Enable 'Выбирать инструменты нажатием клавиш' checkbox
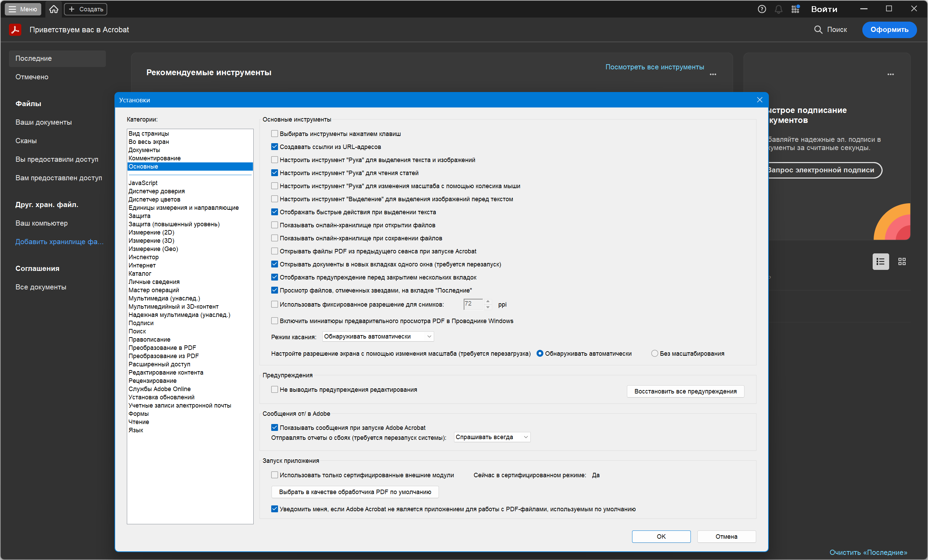This screenshot has width=928, height=560. click(x=275, y=134)
